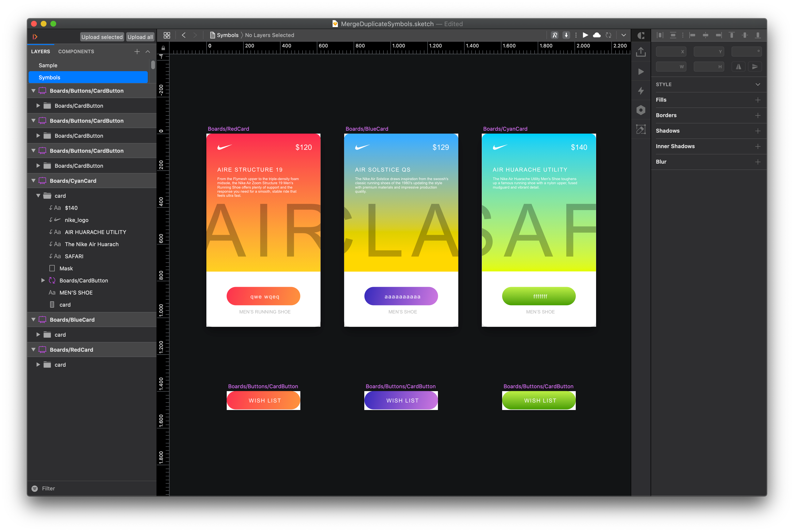The width and height of the screenshot is (794, 532).
Task: Expand the card folder under Boards/RedCard
Action: 38,365
